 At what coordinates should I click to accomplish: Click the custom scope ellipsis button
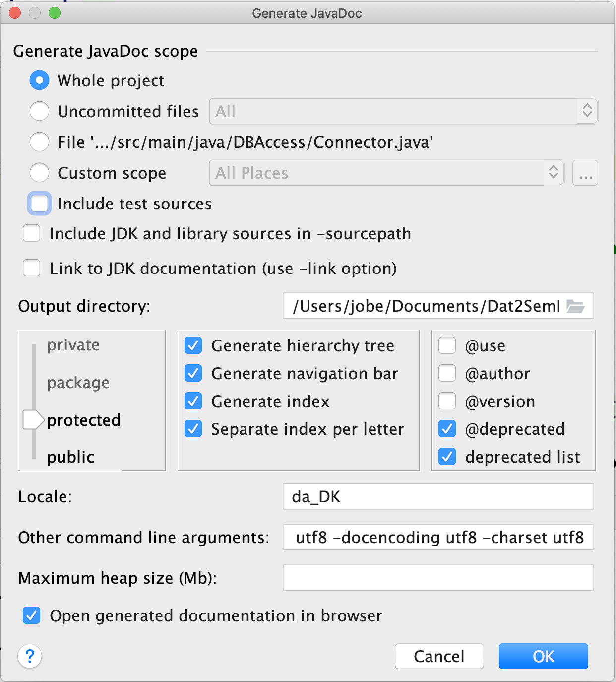tap(585, 173)
